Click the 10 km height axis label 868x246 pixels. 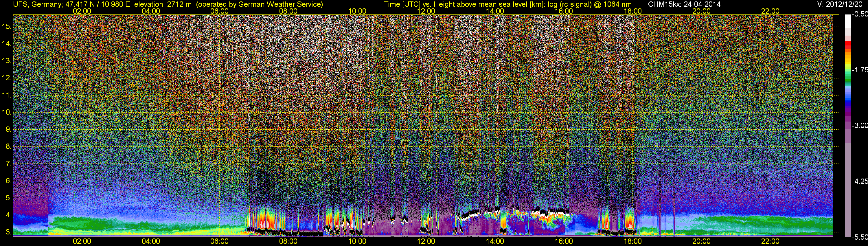click(x=7, y=112)
